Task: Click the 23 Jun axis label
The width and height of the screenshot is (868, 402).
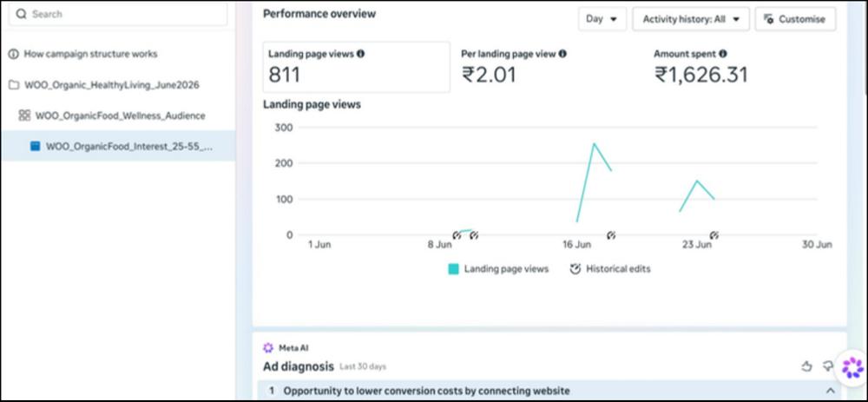Action: [x=696, y=244]
